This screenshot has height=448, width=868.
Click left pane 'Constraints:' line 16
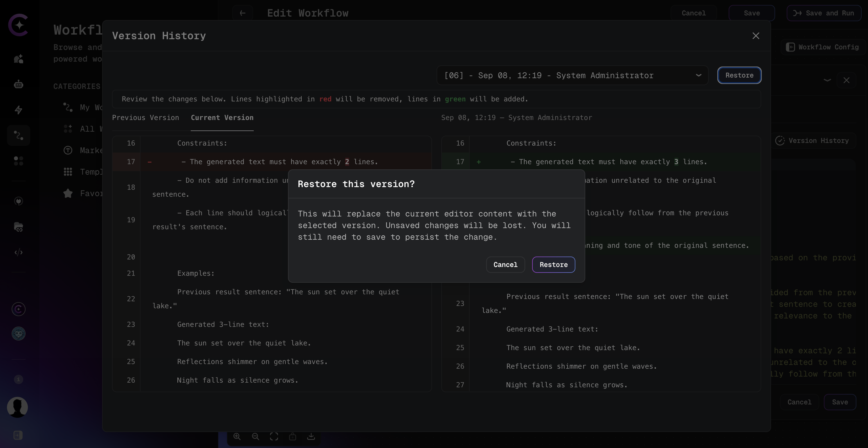point(202,143)
